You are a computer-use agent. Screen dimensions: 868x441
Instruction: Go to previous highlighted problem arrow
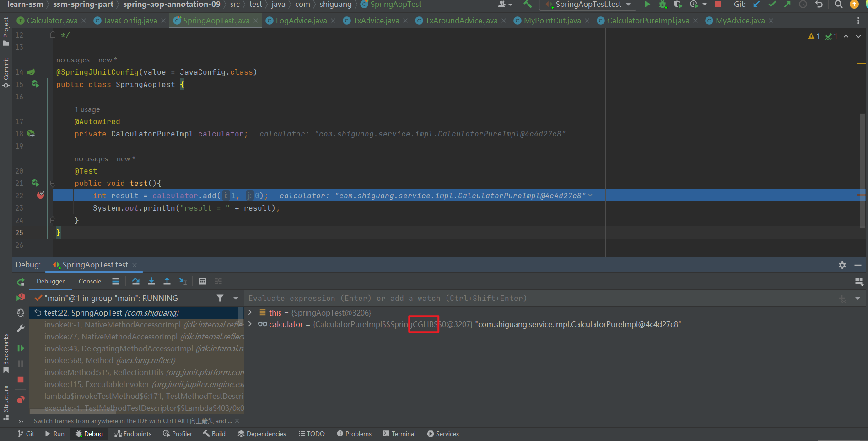[846, 36]
